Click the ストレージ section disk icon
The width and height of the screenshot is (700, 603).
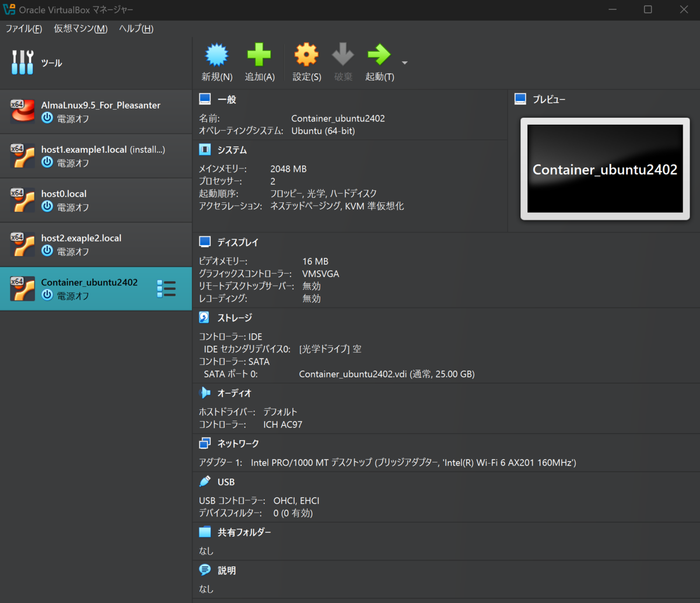click(x=205, y=317)
